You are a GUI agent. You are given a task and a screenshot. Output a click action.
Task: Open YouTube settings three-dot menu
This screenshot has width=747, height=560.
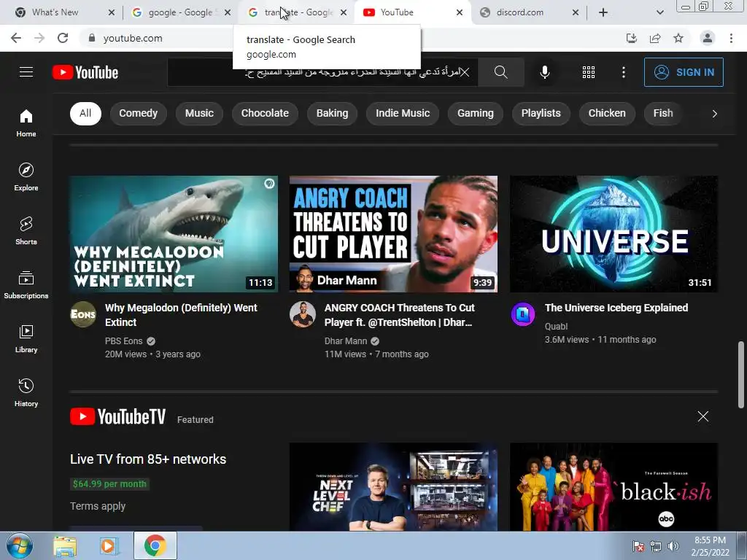pyautogui.click(x=623, y=72)
